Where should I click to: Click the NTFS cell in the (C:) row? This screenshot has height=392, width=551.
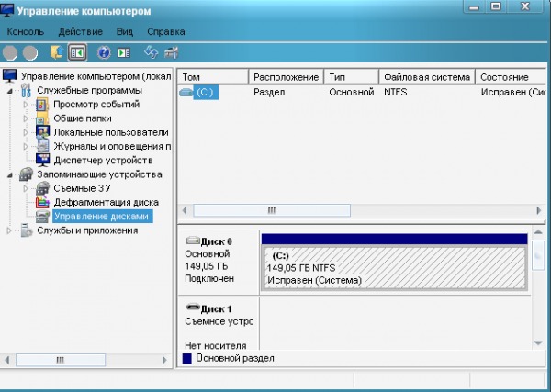point(395,92)
